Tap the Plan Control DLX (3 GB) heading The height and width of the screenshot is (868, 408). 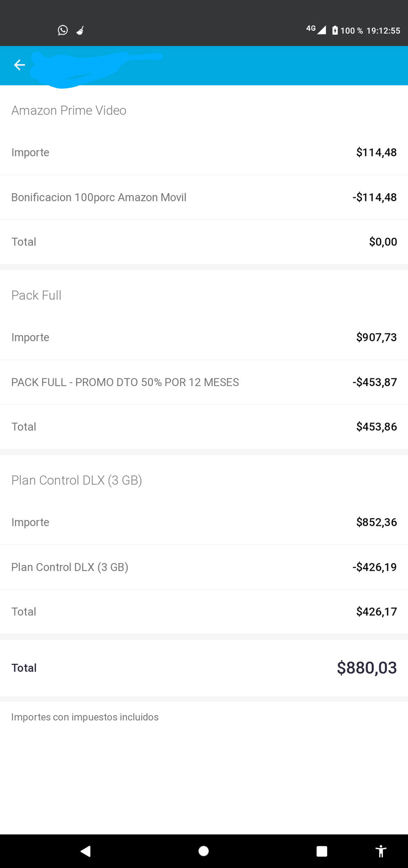coord(77,480)
